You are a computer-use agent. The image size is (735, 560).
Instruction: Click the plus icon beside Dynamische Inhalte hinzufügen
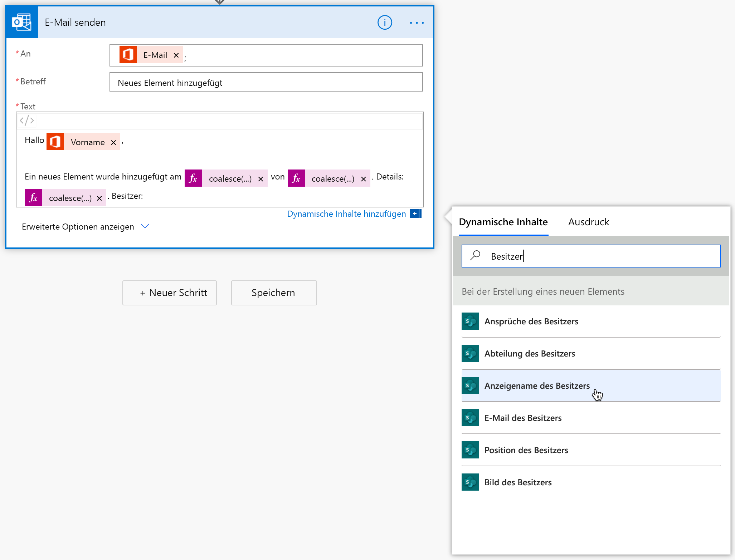(415, 213)
